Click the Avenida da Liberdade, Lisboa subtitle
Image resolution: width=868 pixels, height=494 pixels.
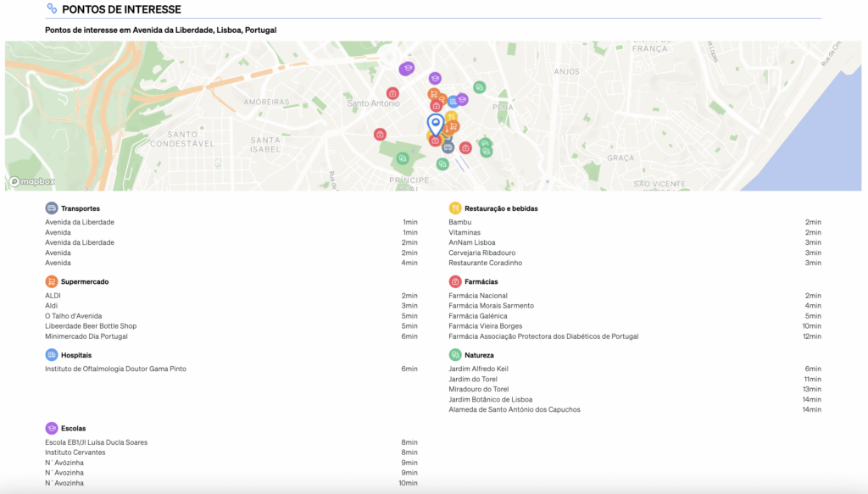click(x=160, y=30)
